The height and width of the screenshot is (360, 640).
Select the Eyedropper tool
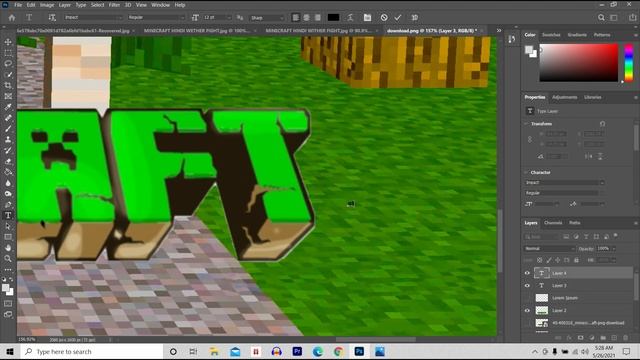point(8,107)
